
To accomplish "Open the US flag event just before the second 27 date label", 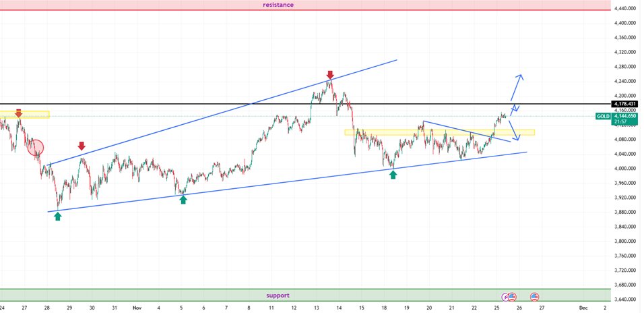I will point(534,297).
